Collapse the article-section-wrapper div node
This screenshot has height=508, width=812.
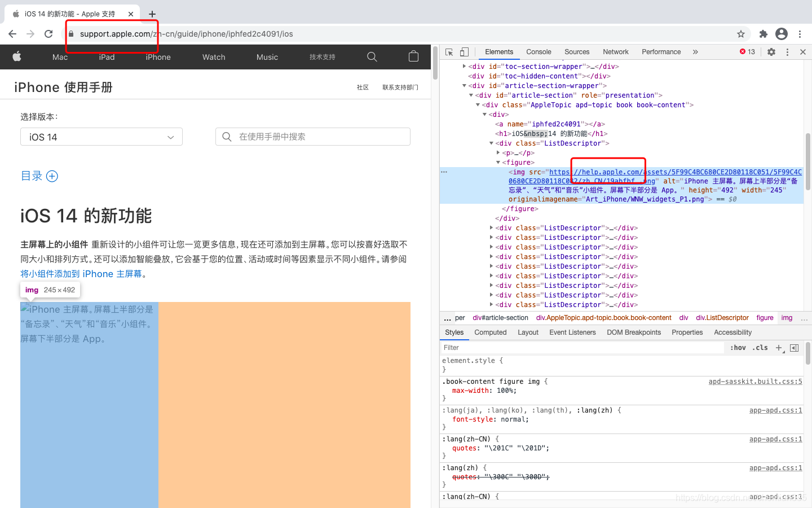coord(465,86)
